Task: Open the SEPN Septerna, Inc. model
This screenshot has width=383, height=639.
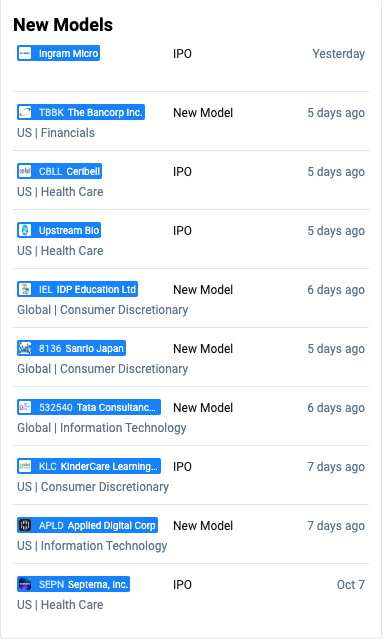Action: [x=73, y=584]
